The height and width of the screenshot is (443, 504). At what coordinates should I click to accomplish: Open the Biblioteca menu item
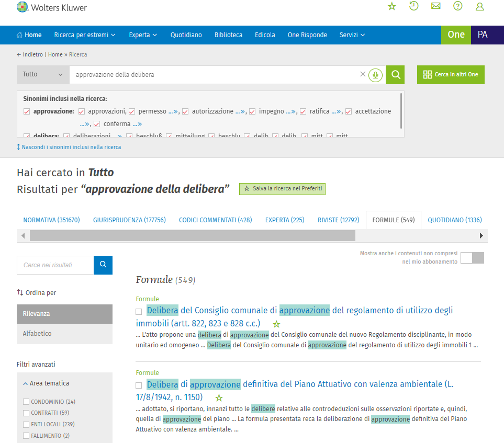click(x=228, y=35)
